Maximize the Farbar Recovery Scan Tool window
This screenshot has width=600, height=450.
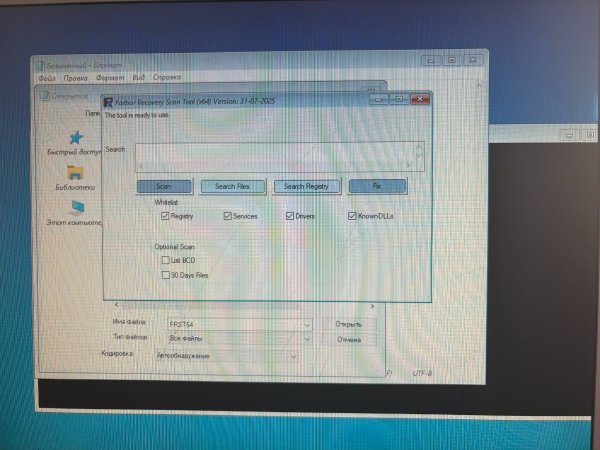click(x=399, y=99)
